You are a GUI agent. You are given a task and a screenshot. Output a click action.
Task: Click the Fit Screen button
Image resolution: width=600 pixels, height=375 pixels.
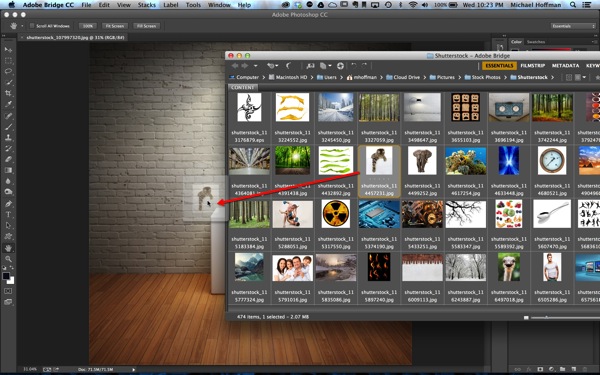114,26
